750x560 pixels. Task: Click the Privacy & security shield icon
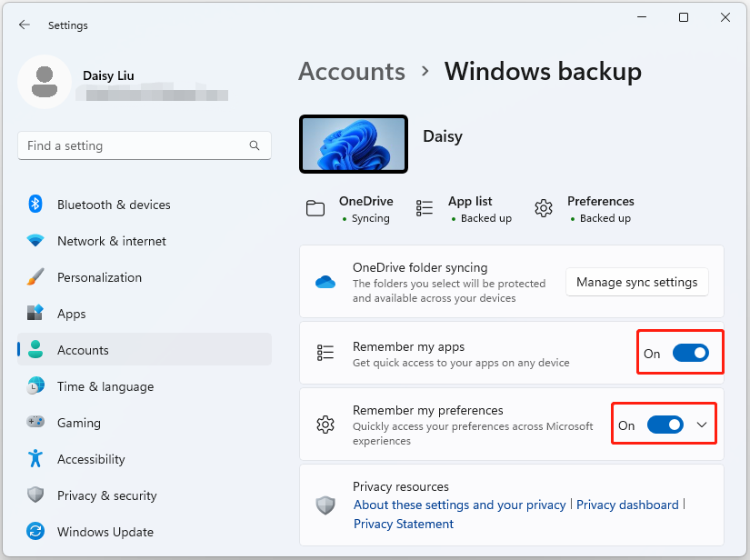coord(35,495)
